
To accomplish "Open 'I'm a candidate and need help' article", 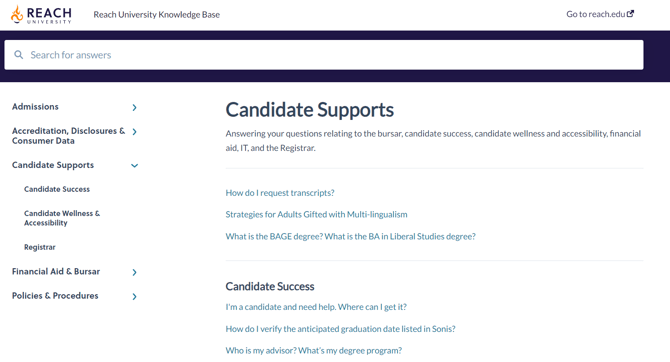I will pyautogui.click(x=316, y=307).
